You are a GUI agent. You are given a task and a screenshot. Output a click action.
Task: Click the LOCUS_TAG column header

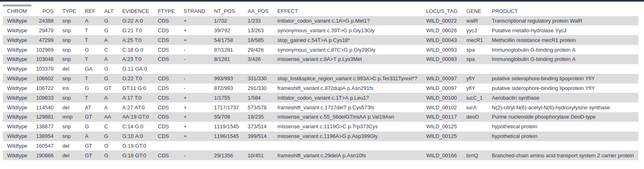point(441,11)
